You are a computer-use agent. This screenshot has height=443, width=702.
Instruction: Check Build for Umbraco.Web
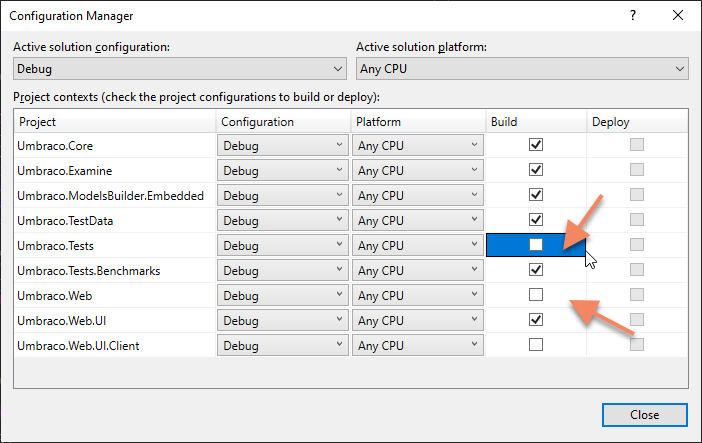(x=536, y=295)
